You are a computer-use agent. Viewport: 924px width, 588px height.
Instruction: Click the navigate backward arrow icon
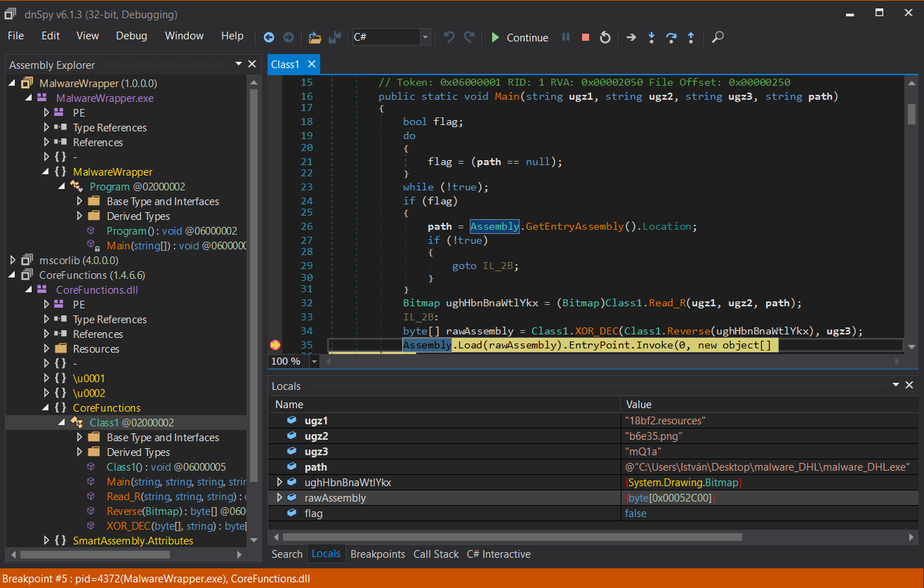click(x=269, y=38)
